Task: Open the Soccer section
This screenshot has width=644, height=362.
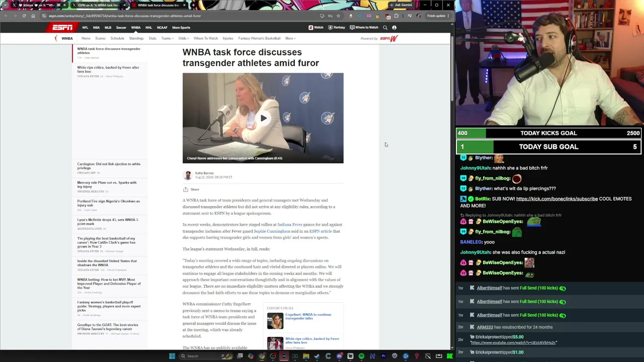Action: tap(121, 28)
